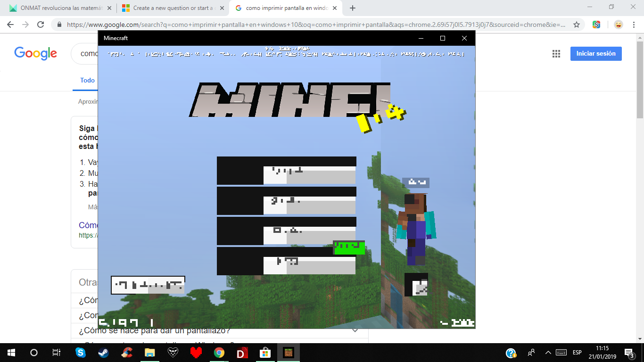The image size is (644, 362).
Task: Open the notifications action center
Action: [x=629, y=353]
